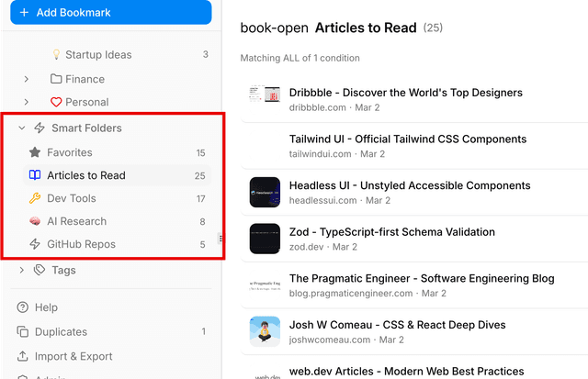Click the Josh W Comeau avatar thumbnail
588x379 pixels.
(265, 331)
